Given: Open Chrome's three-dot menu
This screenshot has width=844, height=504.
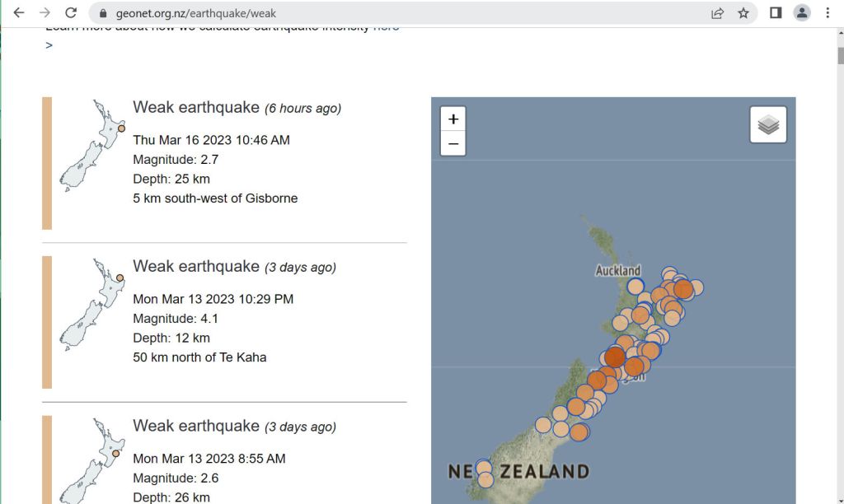Looking at the screenshot, I should coord(827,13).
